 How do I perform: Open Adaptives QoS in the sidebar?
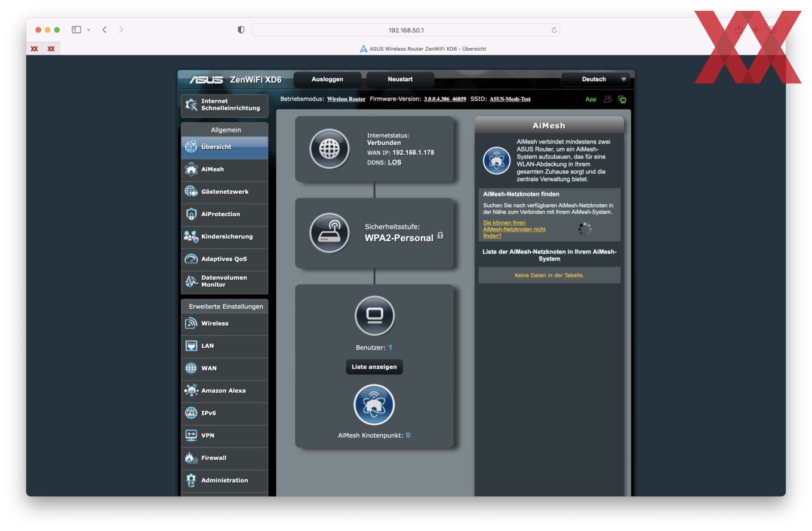[x=224, y=259]
